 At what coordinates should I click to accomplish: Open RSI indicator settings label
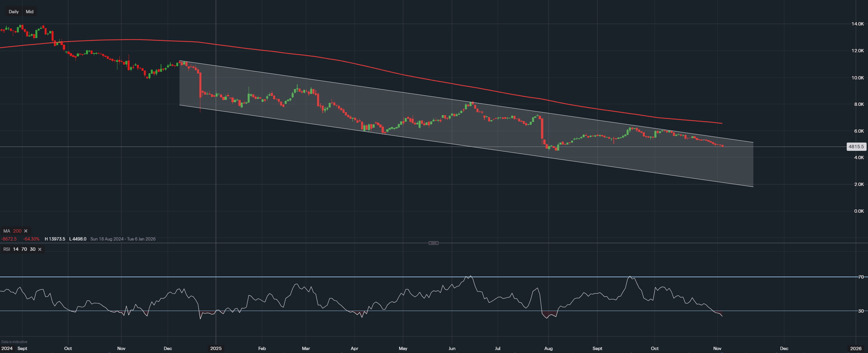[x=6, y=249]
